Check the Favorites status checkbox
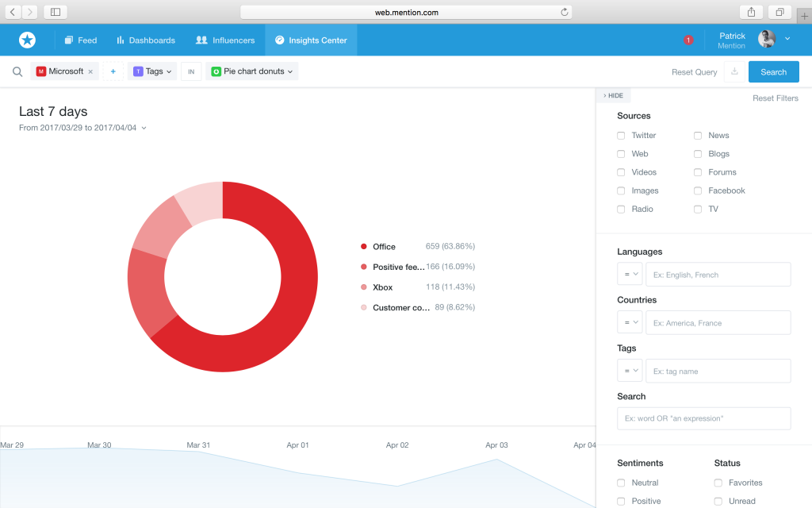Viewport: 812px width, 508px height. [x=718, y=483]
